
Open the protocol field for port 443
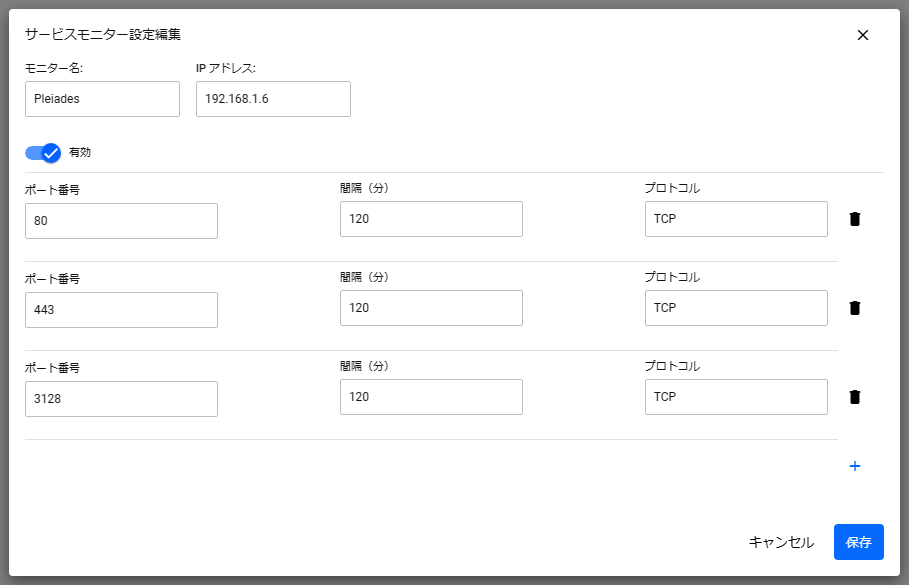[736, 308]
